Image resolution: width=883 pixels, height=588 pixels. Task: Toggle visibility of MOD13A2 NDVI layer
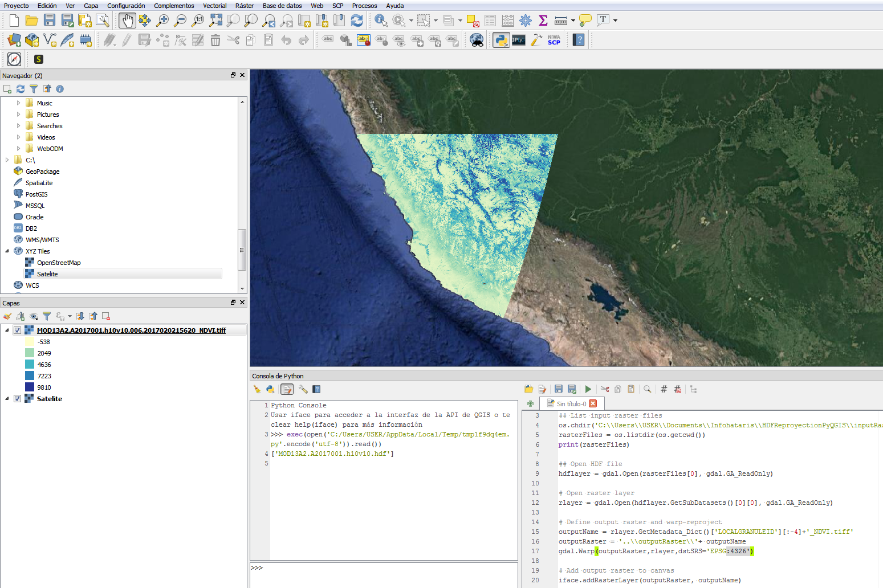click(18, 330)
